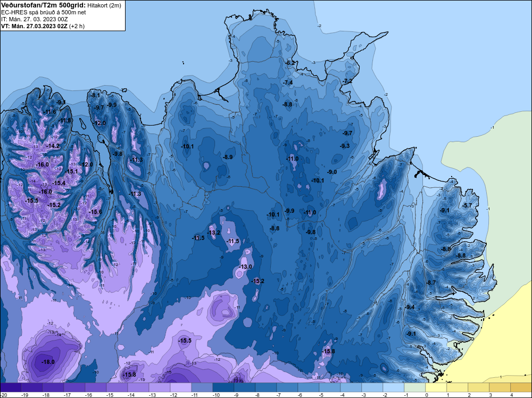Select the legend swatch above the -15 label
The image size is (532, 398).
point(117,387)
